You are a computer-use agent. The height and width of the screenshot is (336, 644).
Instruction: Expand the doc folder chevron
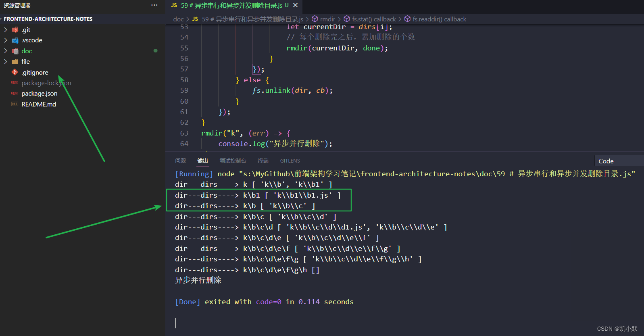click(6, 51)
